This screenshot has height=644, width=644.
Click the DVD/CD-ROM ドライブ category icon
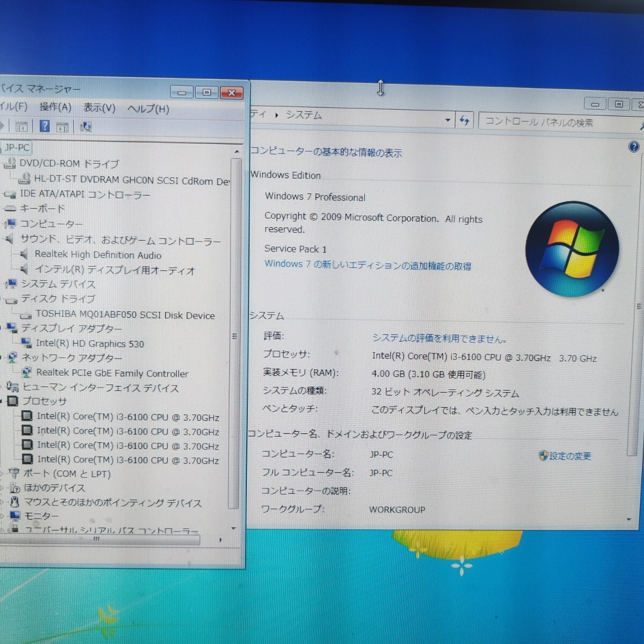pos(10,163)
